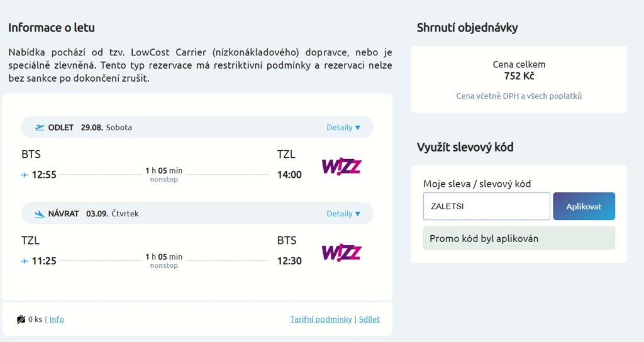This screenshot has width=644, height=342.
Task: Click the ODLET 29.08. Sobota header bar
Action: pos(197,127)
